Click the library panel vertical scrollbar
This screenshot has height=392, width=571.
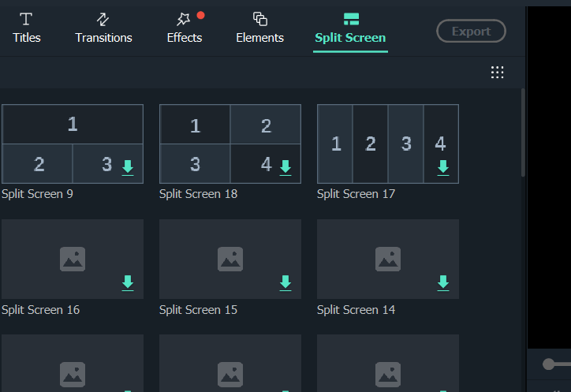[x=523, y=133]
